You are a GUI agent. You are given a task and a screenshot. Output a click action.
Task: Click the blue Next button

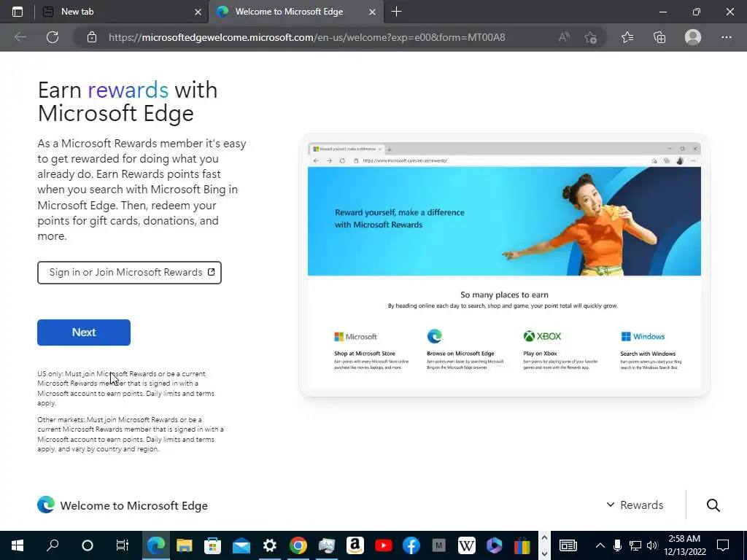[84, 332]
